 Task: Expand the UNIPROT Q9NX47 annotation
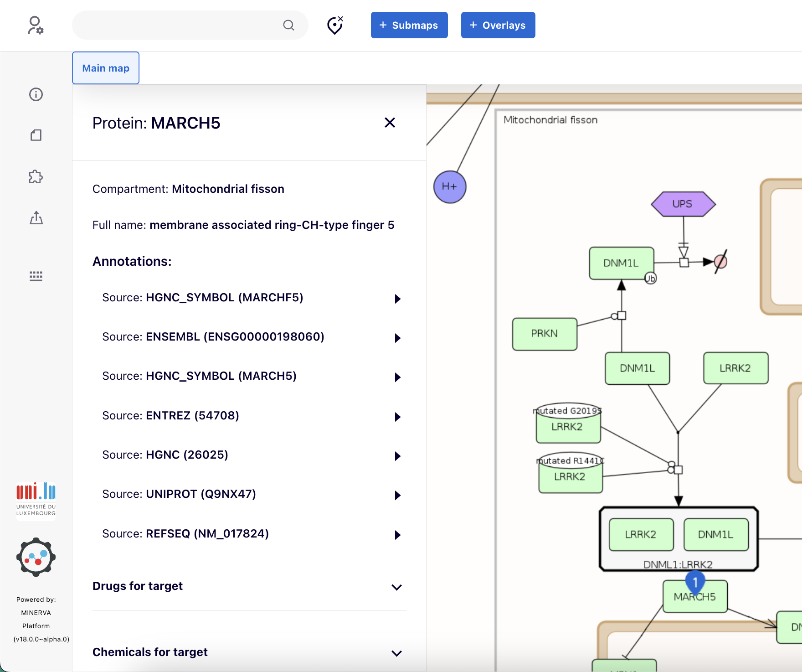tap(397, 495)
